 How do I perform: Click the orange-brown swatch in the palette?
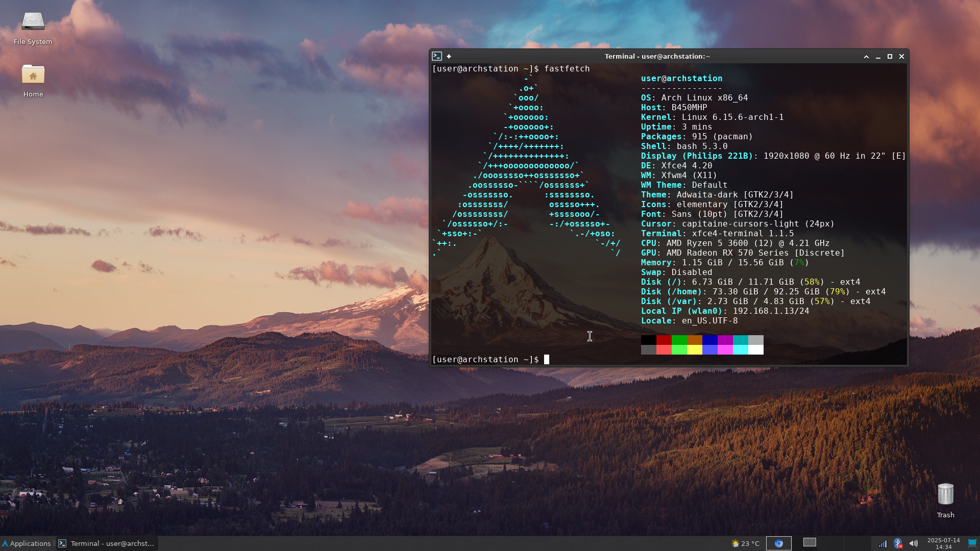click(695, 340)
